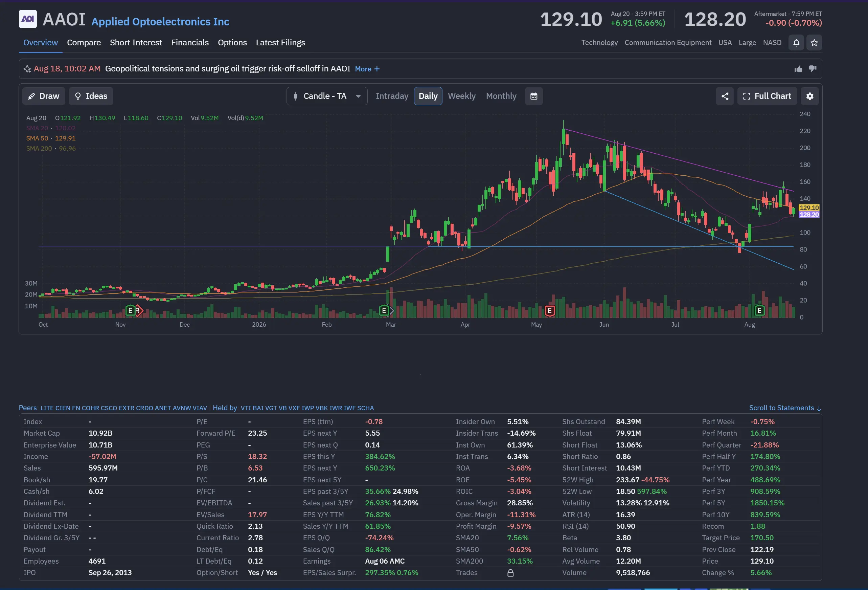Share the chart using share icon
This screenshot has width=868, height=590.
click(725, 96)
